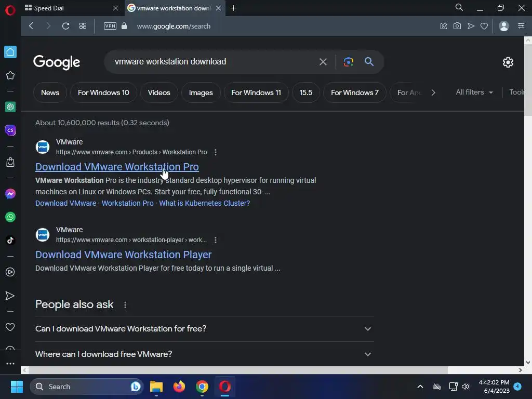Select the 15.5 filter chip
Image resolution: width=532 pixels, height=399 pixels.
305,92
